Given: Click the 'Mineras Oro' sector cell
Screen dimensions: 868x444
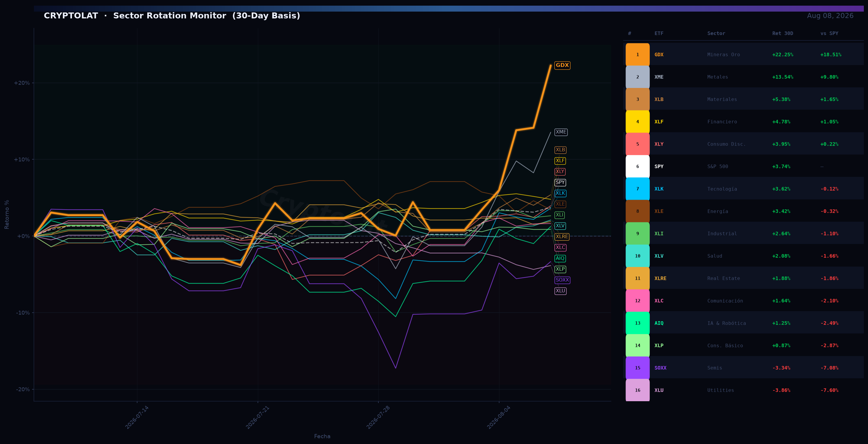Looking at the screenshot, I should (x=723, y=54).
